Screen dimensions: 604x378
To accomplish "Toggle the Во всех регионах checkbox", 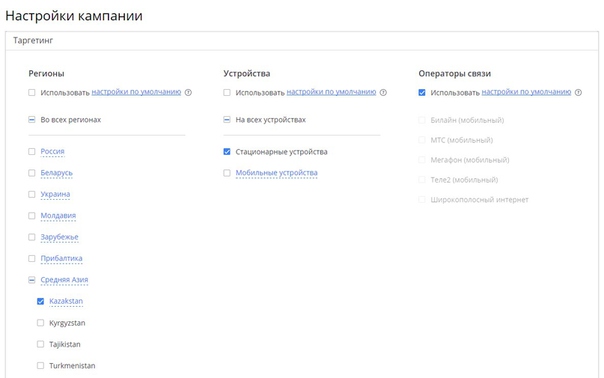I will click(32, 120).
